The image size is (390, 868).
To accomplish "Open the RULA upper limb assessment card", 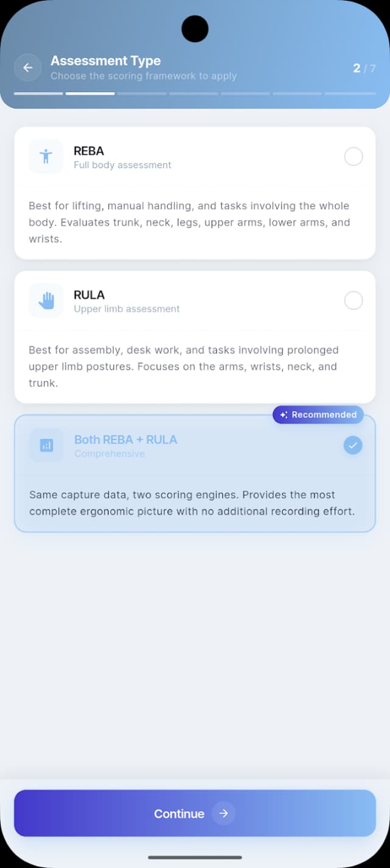I will 194,337.
